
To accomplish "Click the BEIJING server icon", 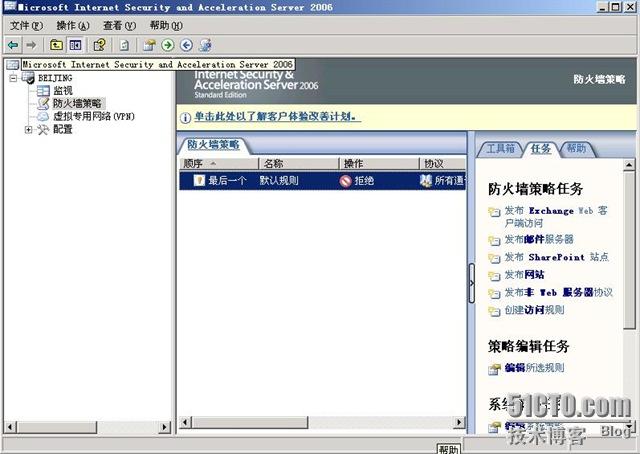I will pos(28,78).
